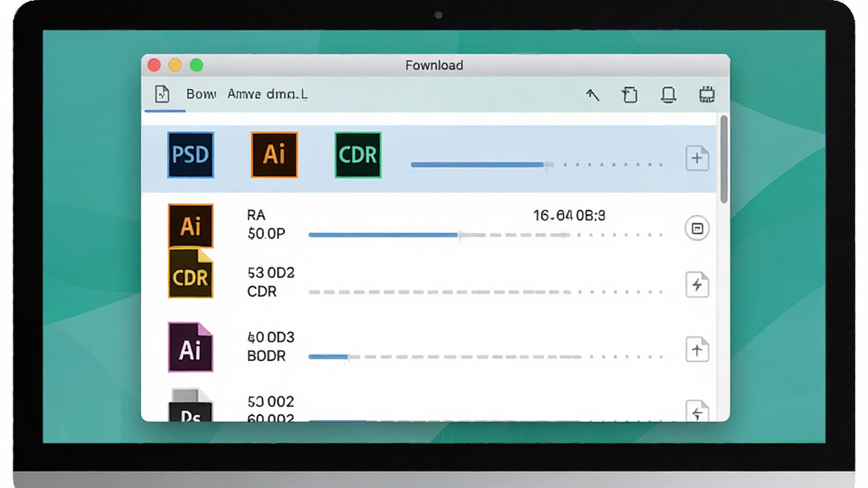Click the "16.64 0B:3" value

569,215
